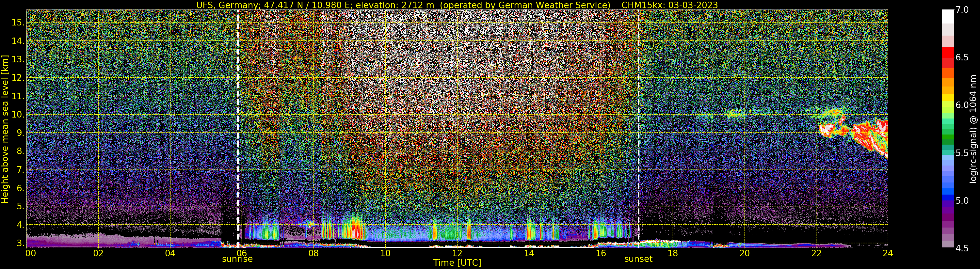Click the chart title 'UFS, Germany'
980x269 pixels.
pyautogui.click(x=228, y=5)
